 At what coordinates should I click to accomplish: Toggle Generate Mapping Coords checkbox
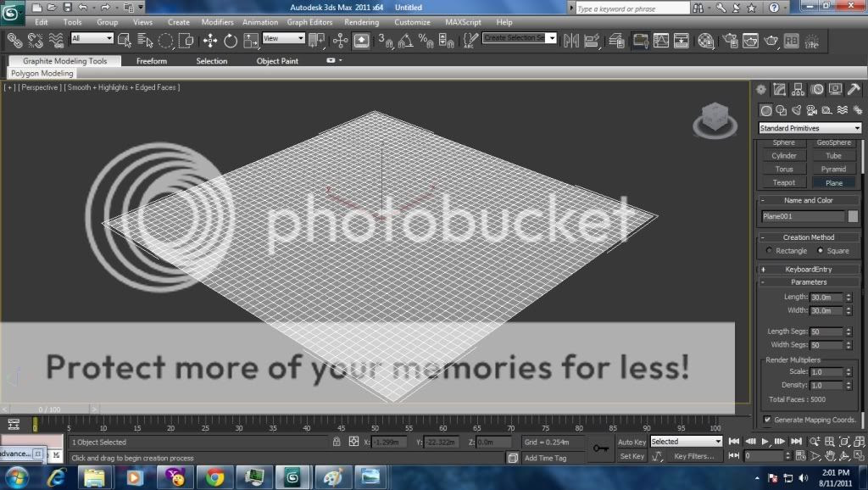767,419
